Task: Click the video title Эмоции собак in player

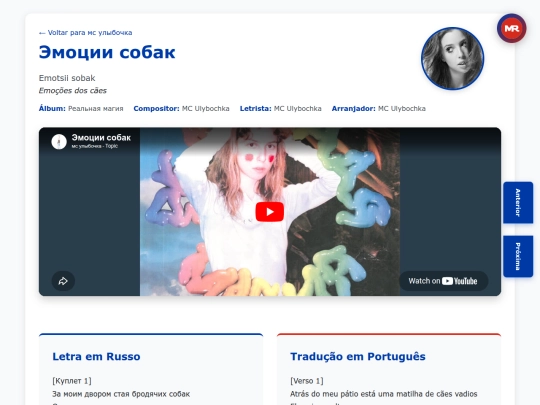Action: coord(101,138)
